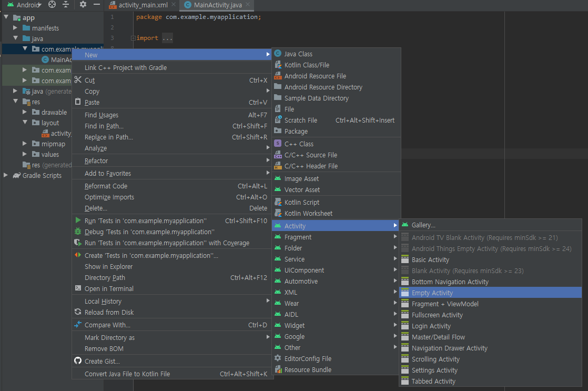Click the Image Asset android icon

pos(278,178)
